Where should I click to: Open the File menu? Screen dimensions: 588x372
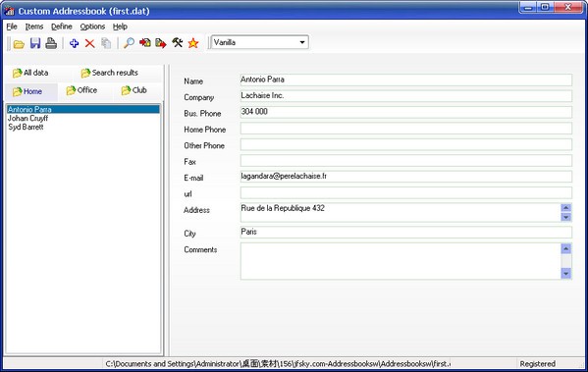(12, 27)
